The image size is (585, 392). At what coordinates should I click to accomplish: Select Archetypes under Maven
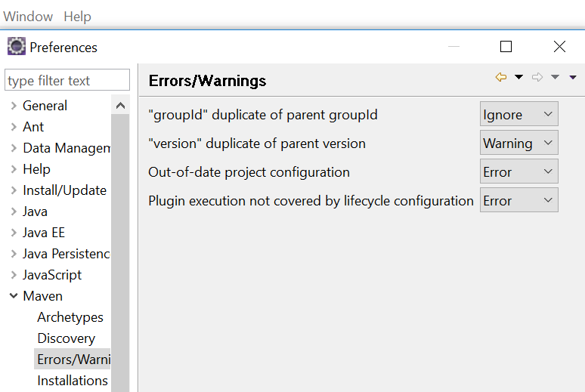[70, 317]
